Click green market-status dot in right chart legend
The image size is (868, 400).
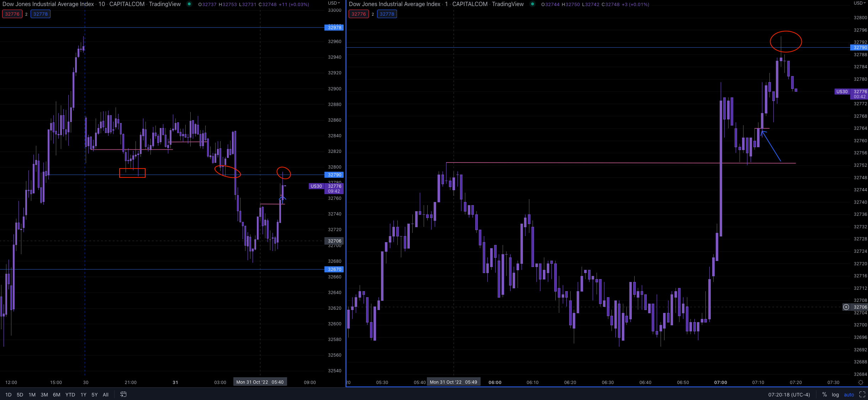pos(532,4)
